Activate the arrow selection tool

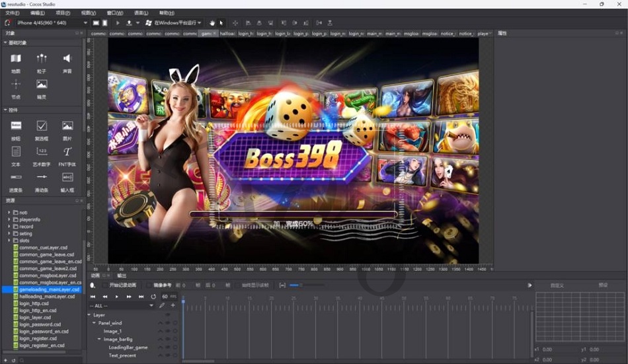(x=221, y=23)
